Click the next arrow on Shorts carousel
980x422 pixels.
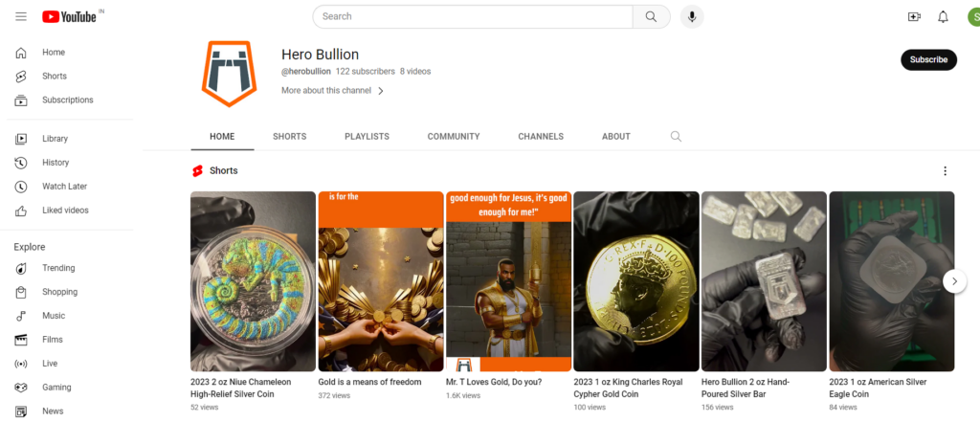click(x=954, y=281)
